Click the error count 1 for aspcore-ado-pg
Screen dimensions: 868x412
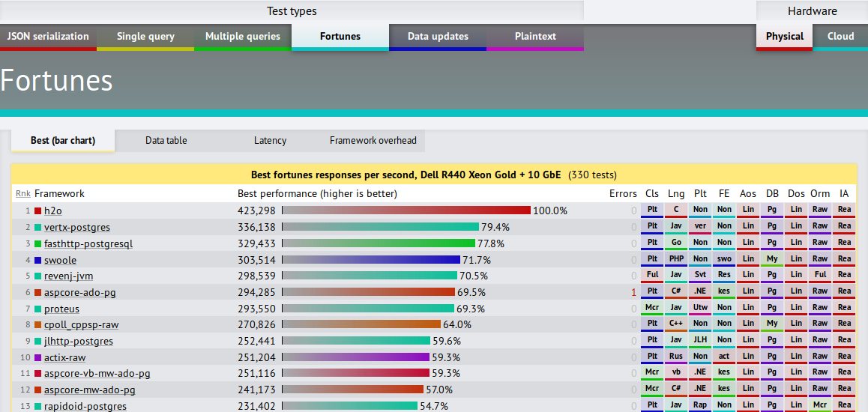click(634, 293)
